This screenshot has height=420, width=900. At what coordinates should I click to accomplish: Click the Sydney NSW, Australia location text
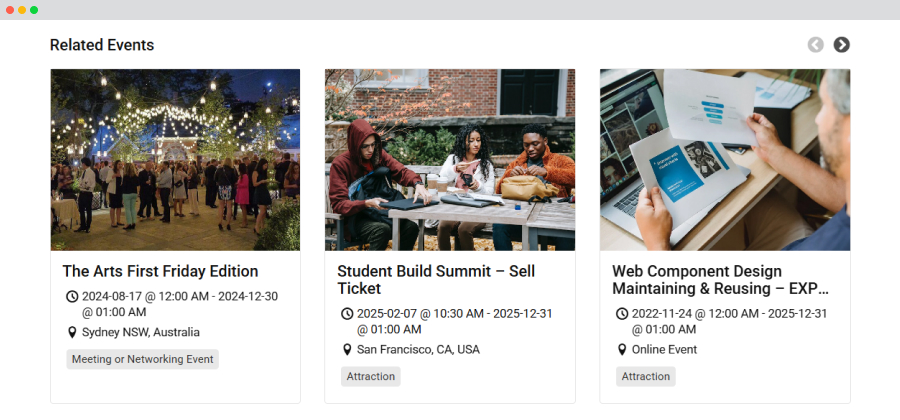click(141, 332)
